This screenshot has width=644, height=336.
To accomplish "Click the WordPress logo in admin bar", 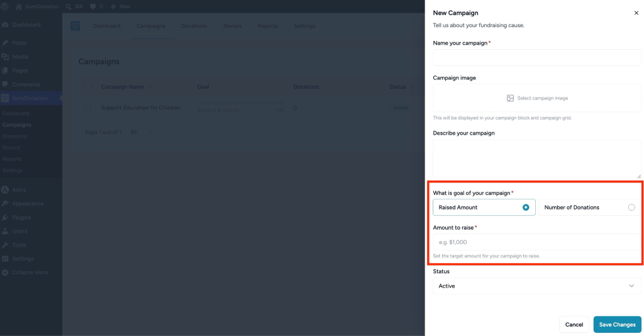I will 5,6.
